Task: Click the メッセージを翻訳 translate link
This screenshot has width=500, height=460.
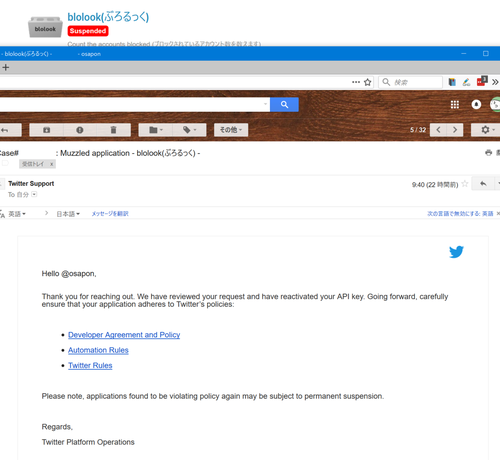Action: tap(110, 214)
